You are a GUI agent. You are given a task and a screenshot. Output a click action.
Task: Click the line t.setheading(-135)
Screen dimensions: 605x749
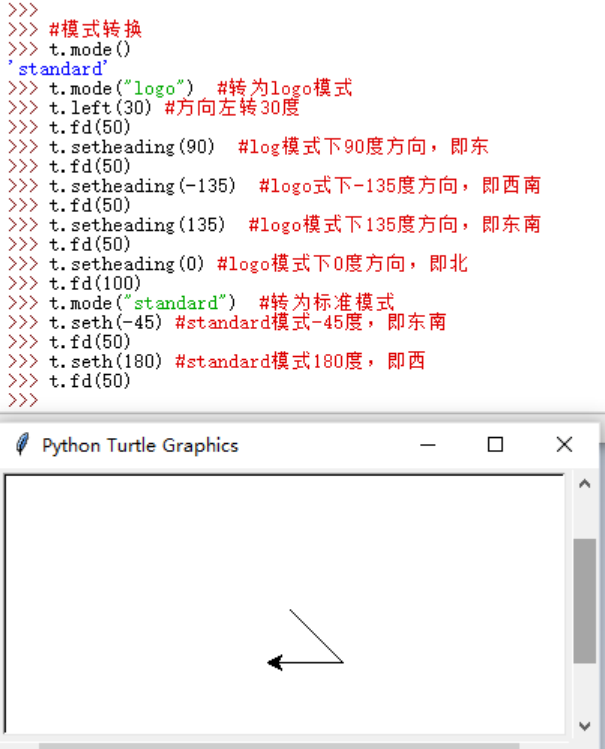(x=142, y=186)
